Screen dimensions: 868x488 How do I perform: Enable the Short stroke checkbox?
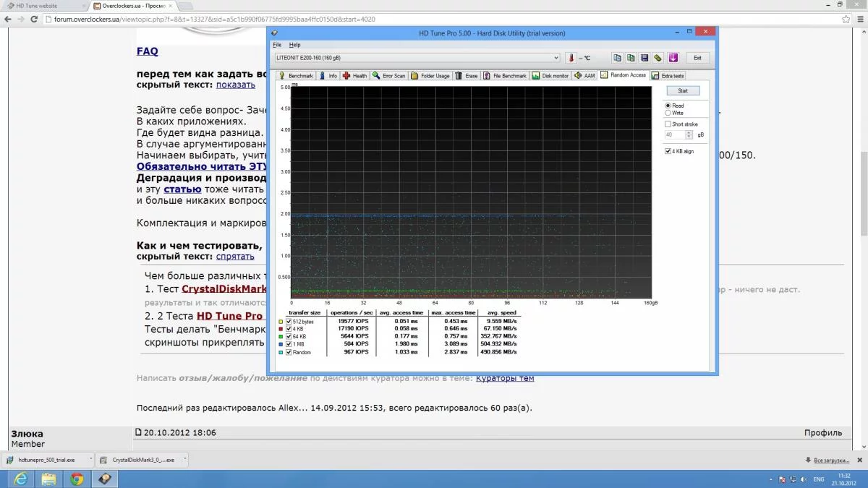pyautogui.click(x=668, y=124)
